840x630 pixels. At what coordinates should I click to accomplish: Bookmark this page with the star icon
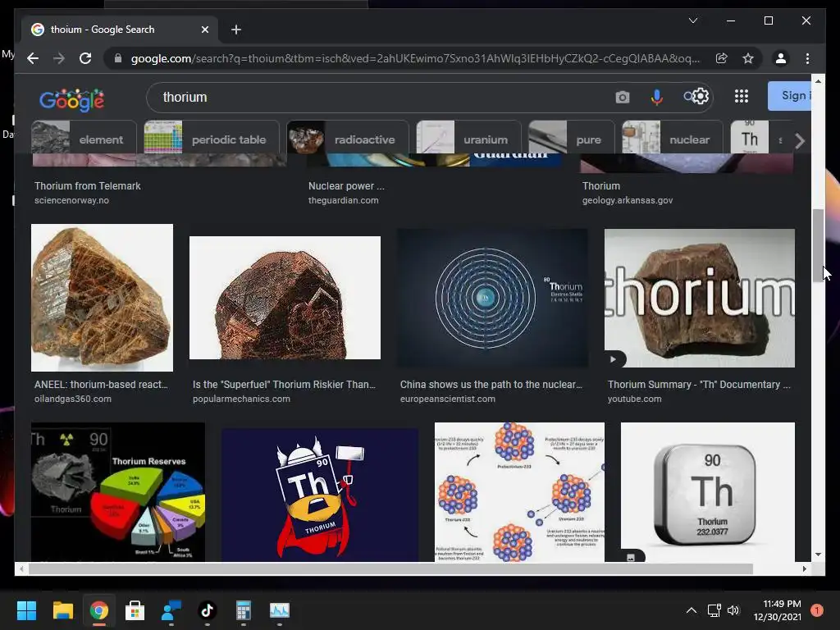click(748, 58)
